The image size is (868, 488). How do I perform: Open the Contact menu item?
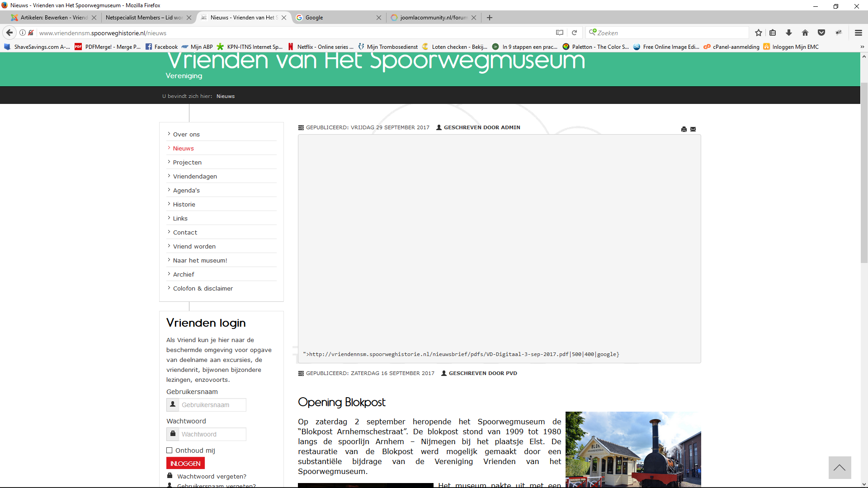(x=185, y=232)
